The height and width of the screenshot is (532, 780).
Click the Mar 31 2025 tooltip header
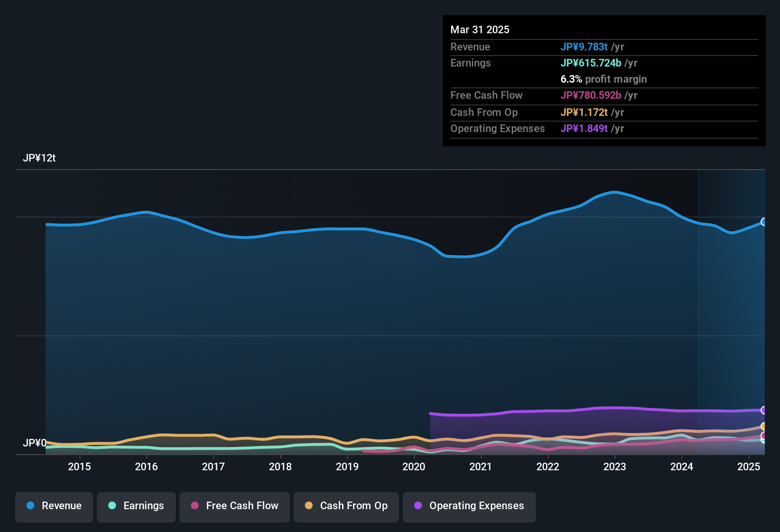[480, 29]
